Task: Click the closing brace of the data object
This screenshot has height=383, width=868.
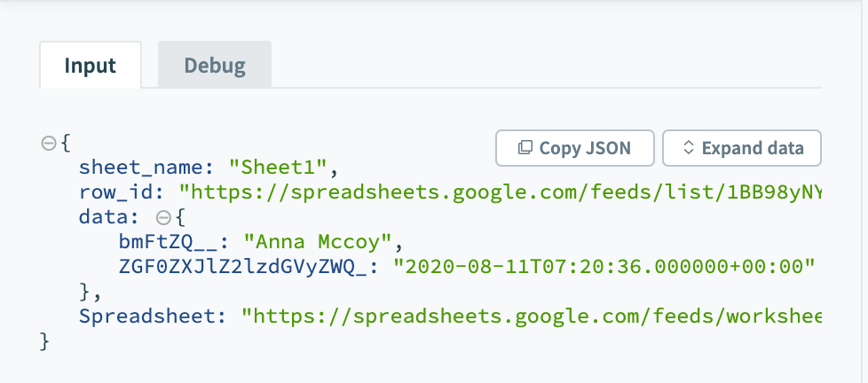Action: (x=85, y=291)
